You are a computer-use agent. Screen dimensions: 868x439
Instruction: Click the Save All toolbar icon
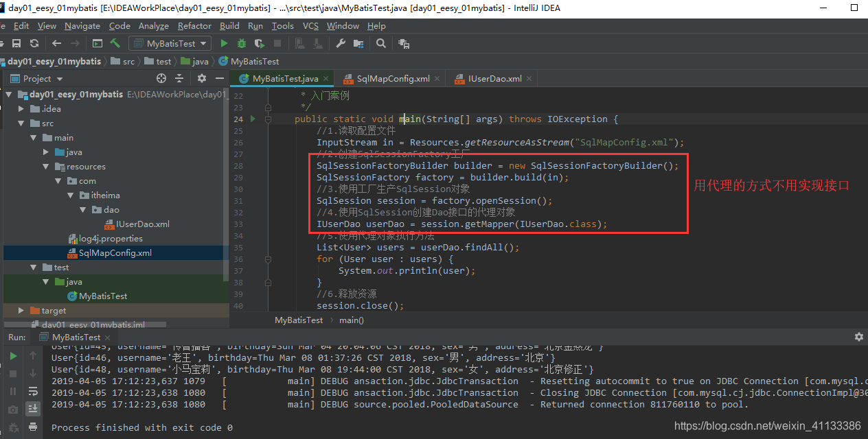[16, 43]
